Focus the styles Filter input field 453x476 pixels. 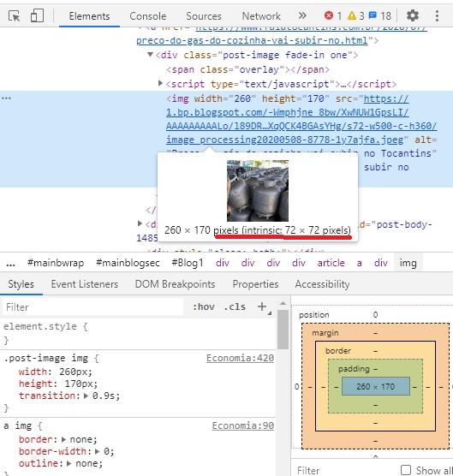(x=92, y=307)
